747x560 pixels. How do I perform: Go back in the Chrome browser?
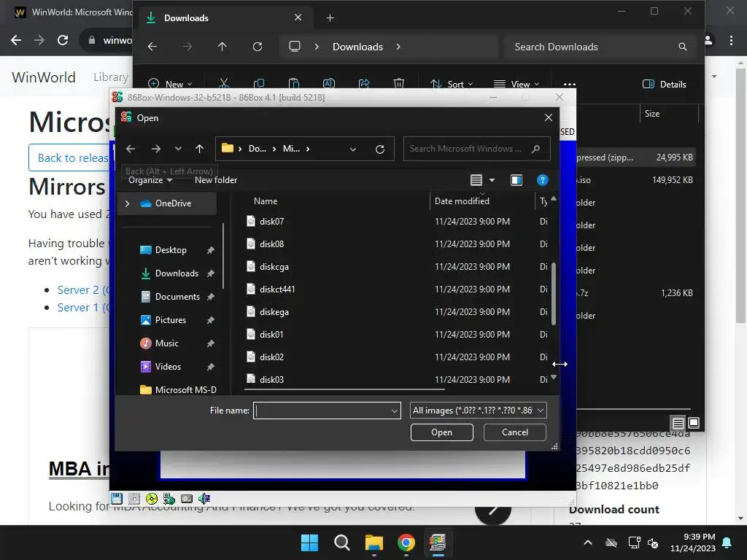(x=16, y=40)
